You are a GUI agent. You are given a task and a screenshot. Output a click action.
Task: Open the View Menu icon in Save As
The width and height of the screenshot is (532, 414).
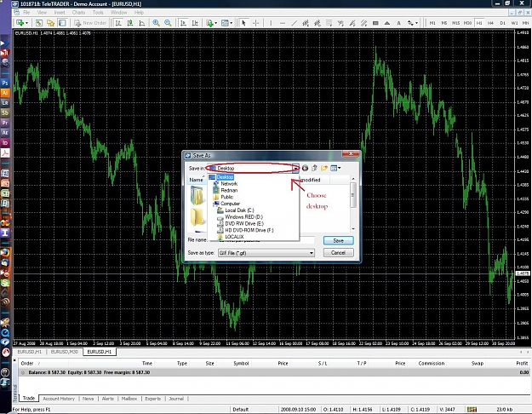(335, 168)
